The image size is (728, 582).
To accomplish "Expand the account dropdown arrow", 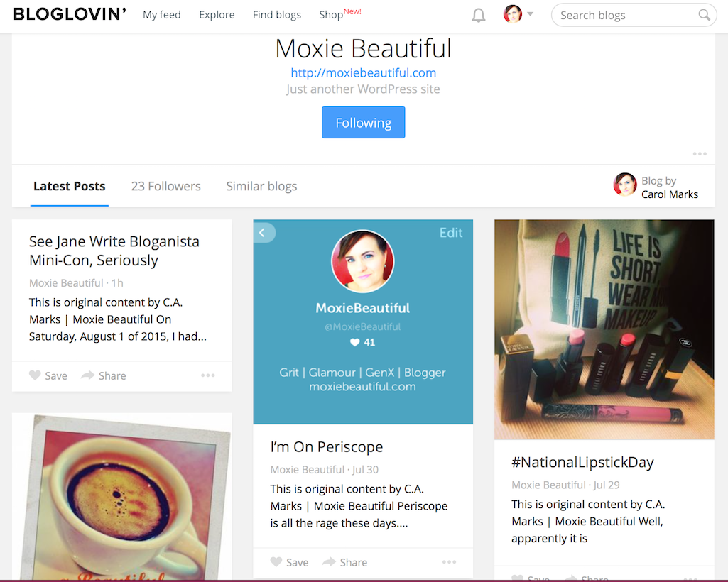I will (531, 14).
